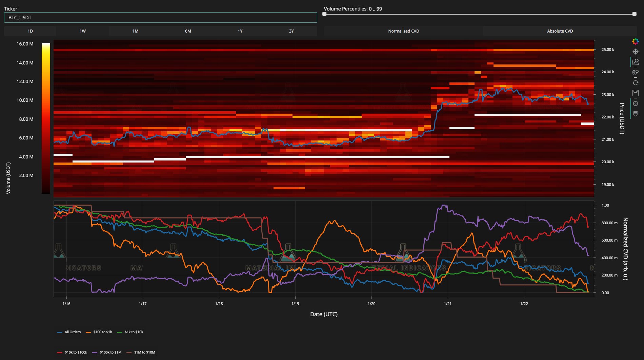Click the lower Volume Percentiles slider handle
This screenshot has width=644, height=360.
(x=324, y=14)
